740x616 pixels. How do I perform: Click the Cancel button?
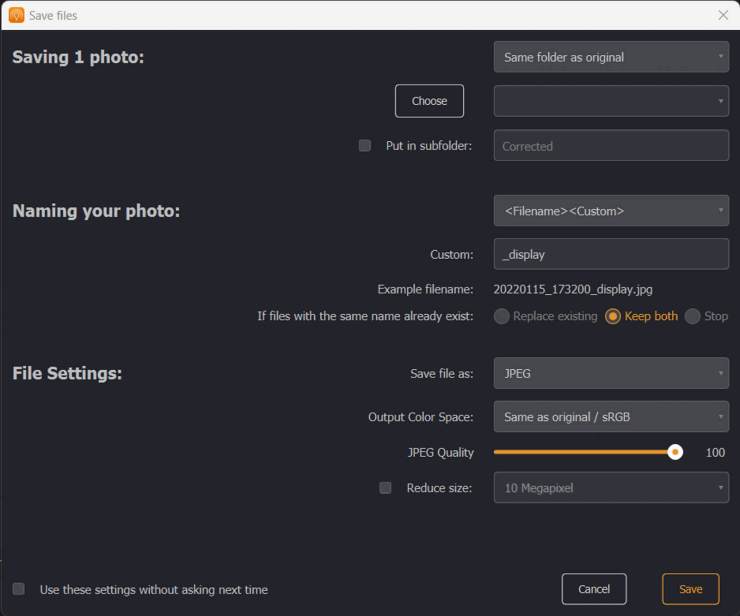pos(594,589)
